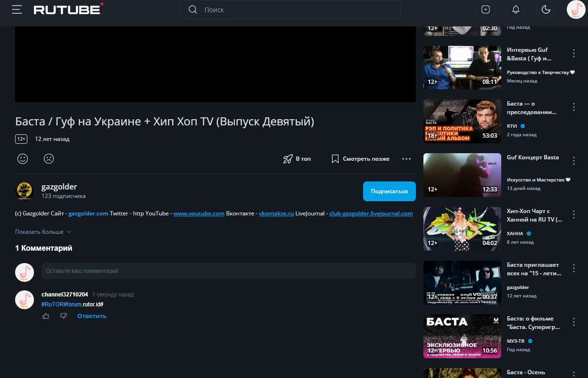Viewport: 588px width, 378px height.
Task: Open the upload video plus icon
Action: point(486,9)
